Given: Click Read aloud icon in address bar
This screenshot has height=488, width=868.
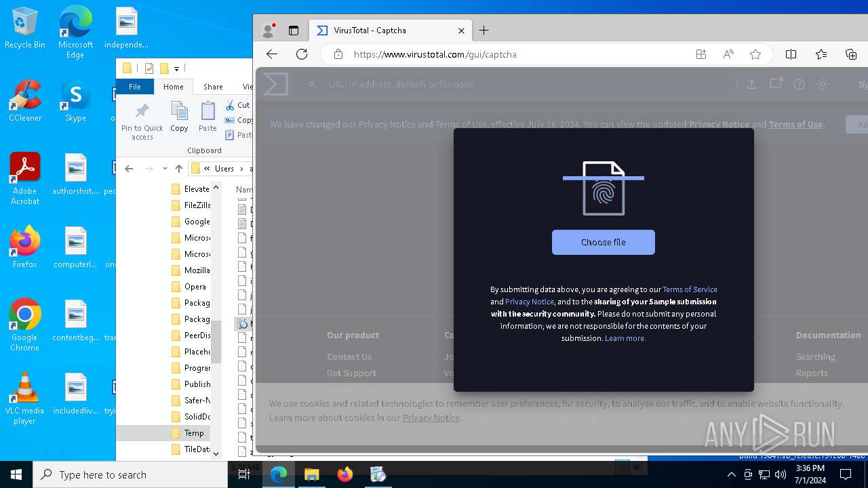Looking at the screenshot, I should coord(728,54).
